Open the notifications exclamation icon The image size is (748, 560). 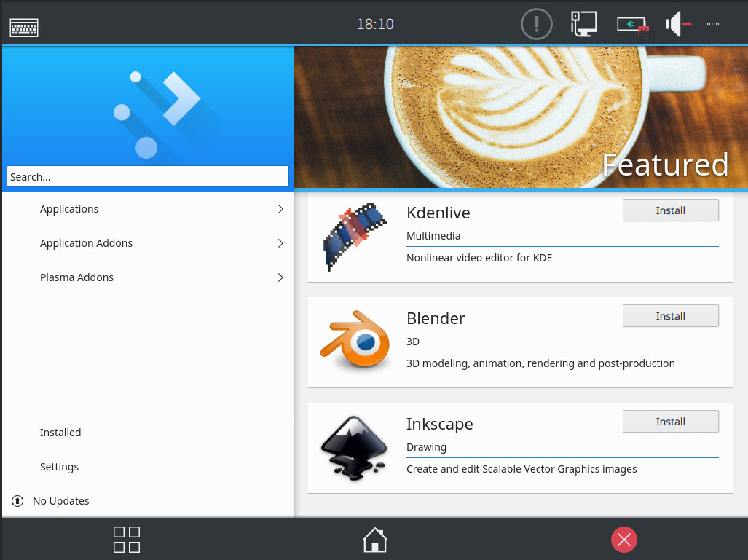pos(537,24)
